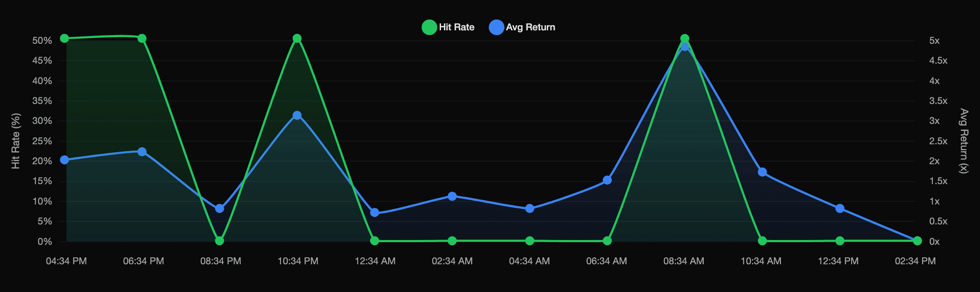This screenshot has width=980, height=292.
Task: Click the 02:34 PM axis label
Action: pos(915,261)
